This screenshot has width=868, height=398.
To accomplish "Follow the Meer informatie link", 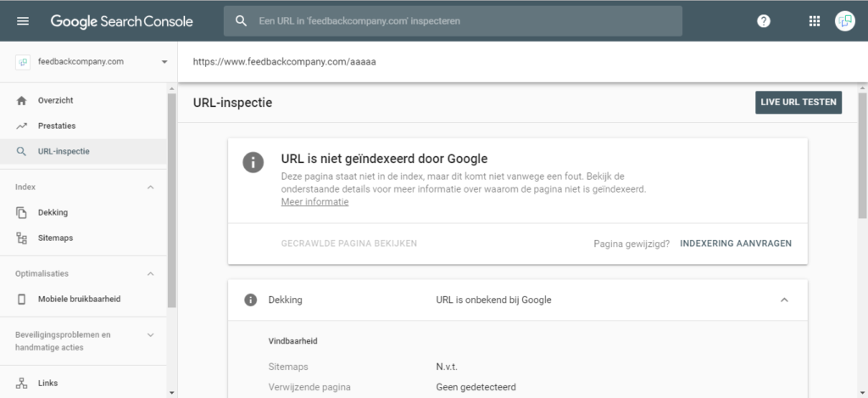I will [x=314, y=202].
